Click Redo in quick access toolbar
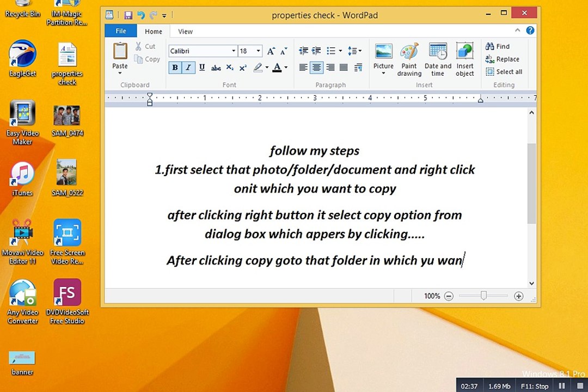This screenshot has height=392, width=588. click(x=153, y=15)
